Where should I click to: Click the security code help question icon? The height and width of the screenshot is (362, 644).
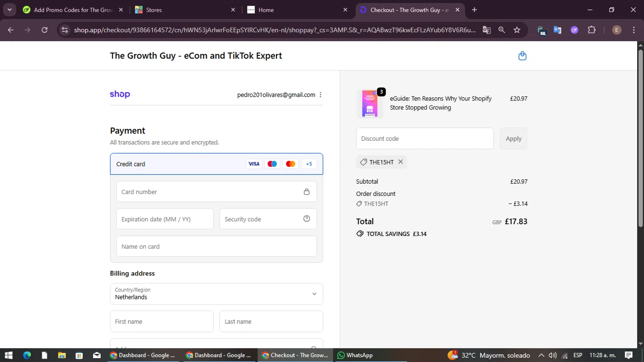pos(307,219)
